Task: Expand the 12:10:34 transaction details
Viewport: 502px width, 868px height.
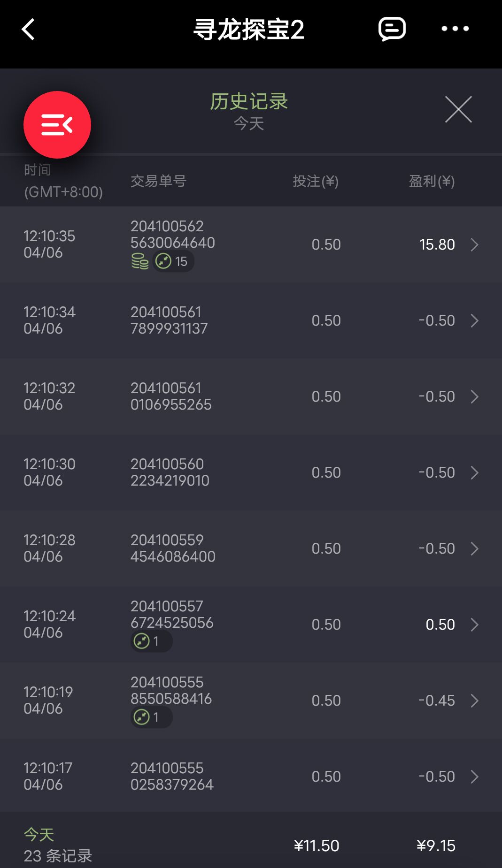Action: click(475, 320)
